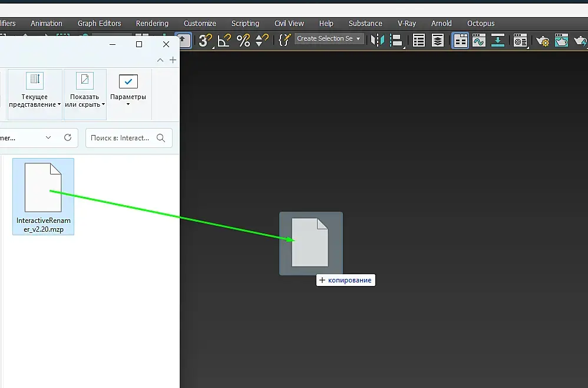
Task: Open the Arnold menu
Action: (x=441, y=23)
